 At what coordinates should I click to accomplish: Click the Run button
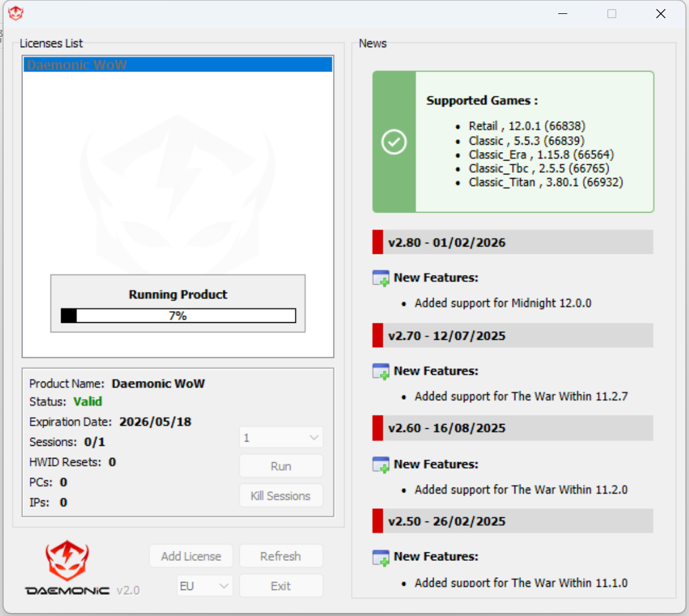(x=281, y=466)
